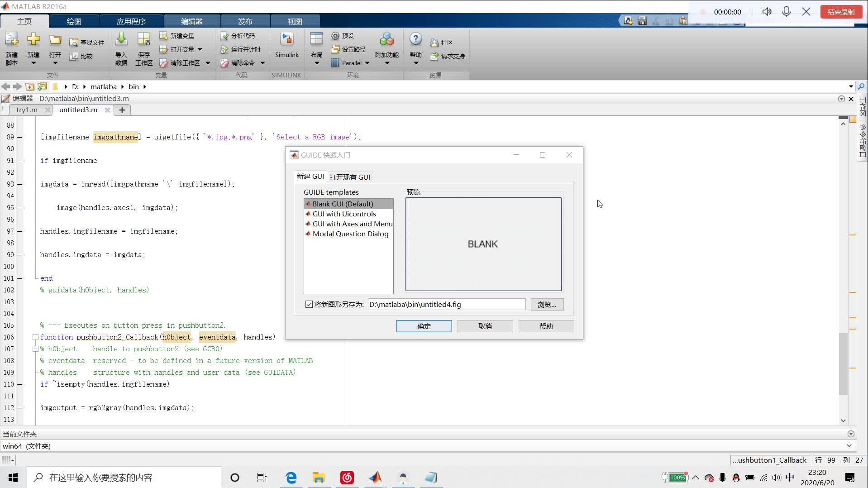Open Community (社区)

tap(441, 43)
